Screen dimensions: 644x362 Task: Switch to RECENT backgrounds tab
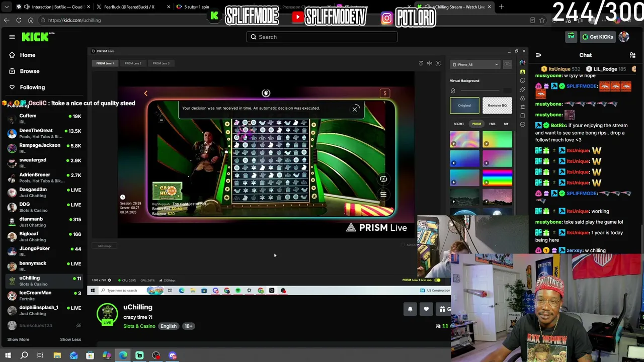(x=459, y=124)
